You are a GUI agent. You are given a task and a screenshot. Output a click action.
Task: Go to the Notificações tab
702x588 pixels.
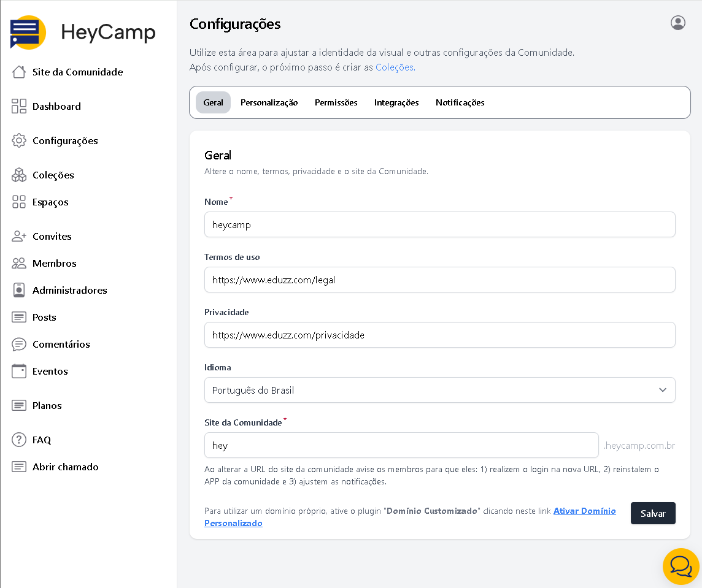click(x=460, y=102)
